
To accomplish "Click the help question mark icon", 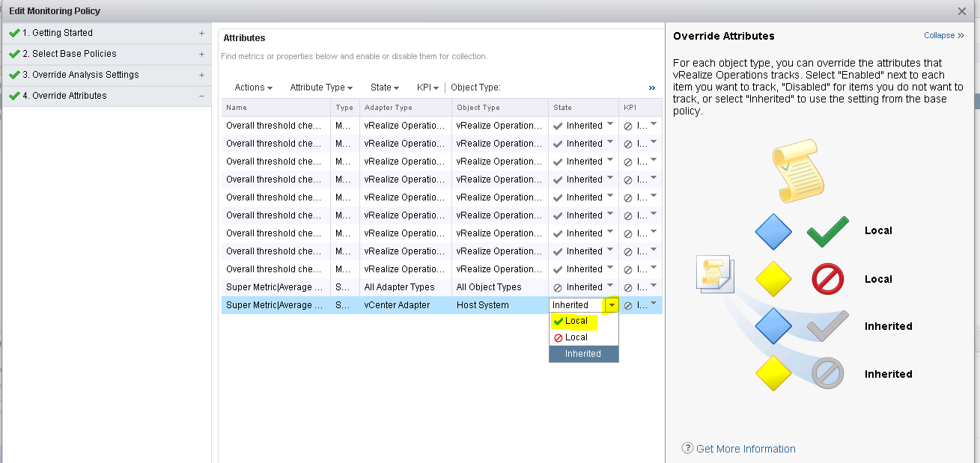I will [x=687, y=448].
